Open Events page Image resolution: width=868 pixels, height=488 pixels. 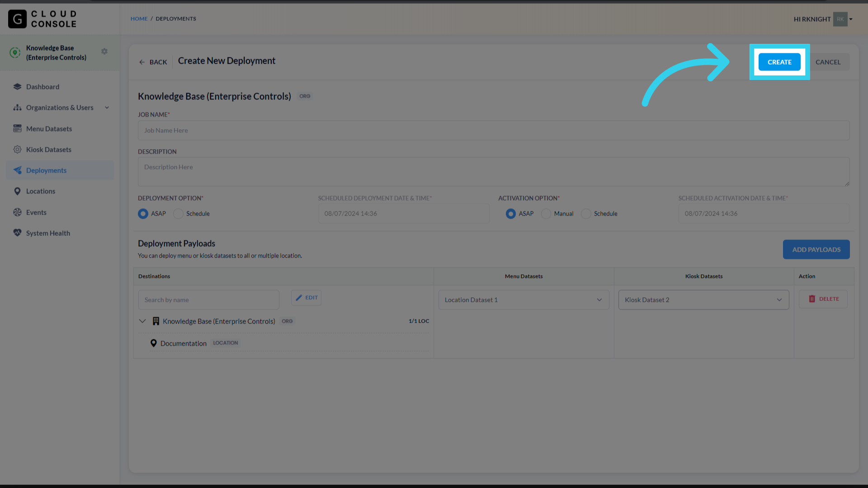click(60, 212)
